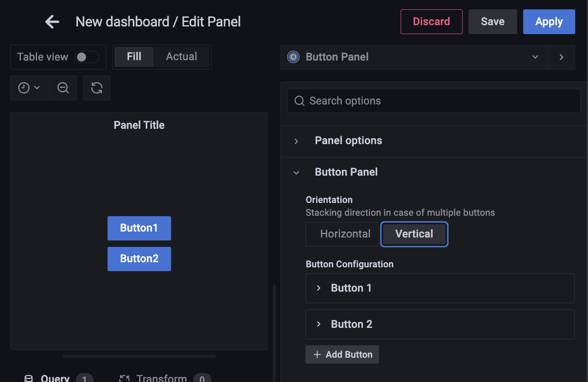Click the back arrow to exit panel editing

click(52, 21)
